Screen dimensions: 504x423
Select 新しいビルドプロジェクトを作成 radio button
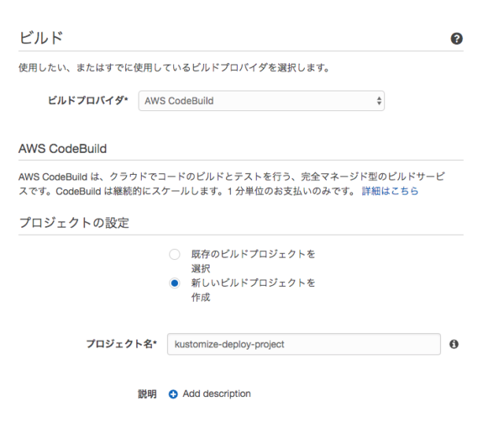tap(175, 283)
